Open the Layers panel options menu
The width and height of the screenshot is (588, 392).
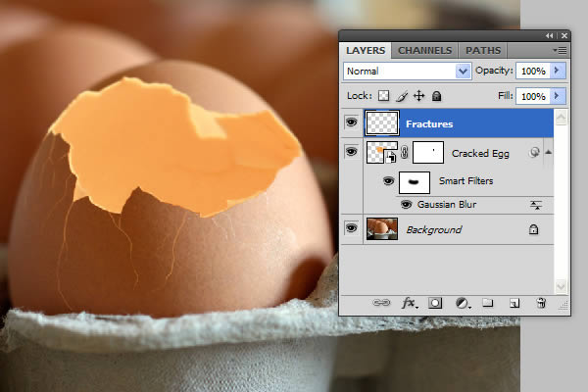click(x=560, y=50)
